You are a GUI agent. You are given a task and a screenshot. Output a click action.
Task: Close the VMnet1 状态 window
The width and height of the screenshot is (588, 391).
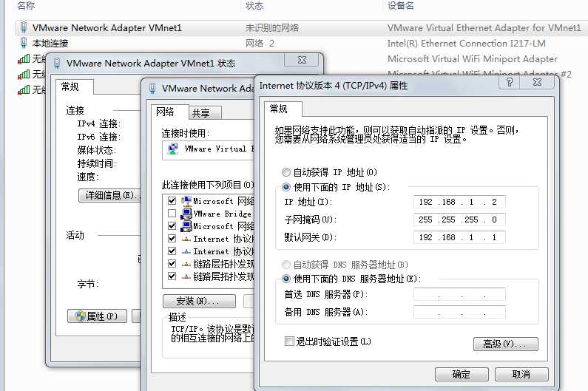pos(302,60)
